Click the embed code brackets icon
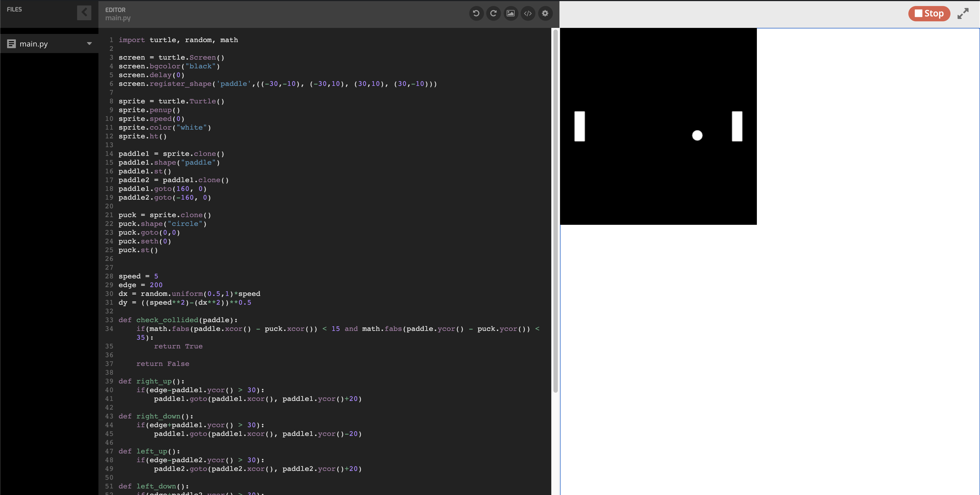Viewport: 980px width, 495px height. [528, 13]
